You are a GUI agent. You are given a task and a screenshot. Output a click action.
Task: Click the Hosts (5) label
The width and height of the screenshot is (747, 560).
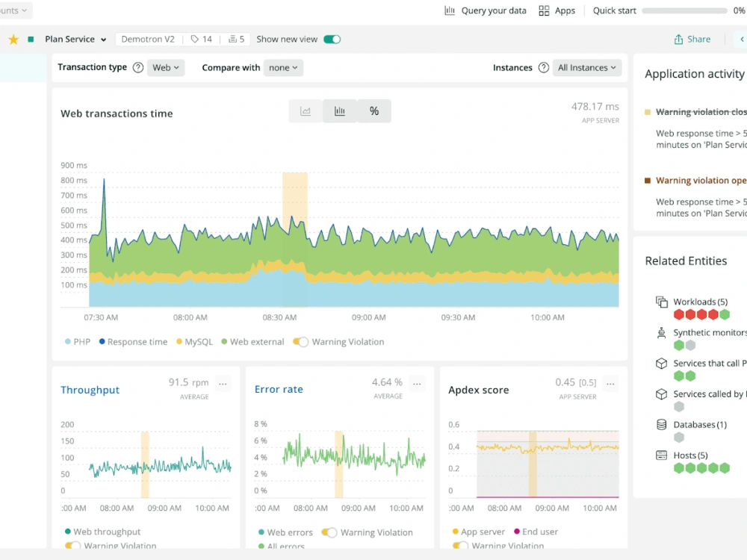coord(690,455)
